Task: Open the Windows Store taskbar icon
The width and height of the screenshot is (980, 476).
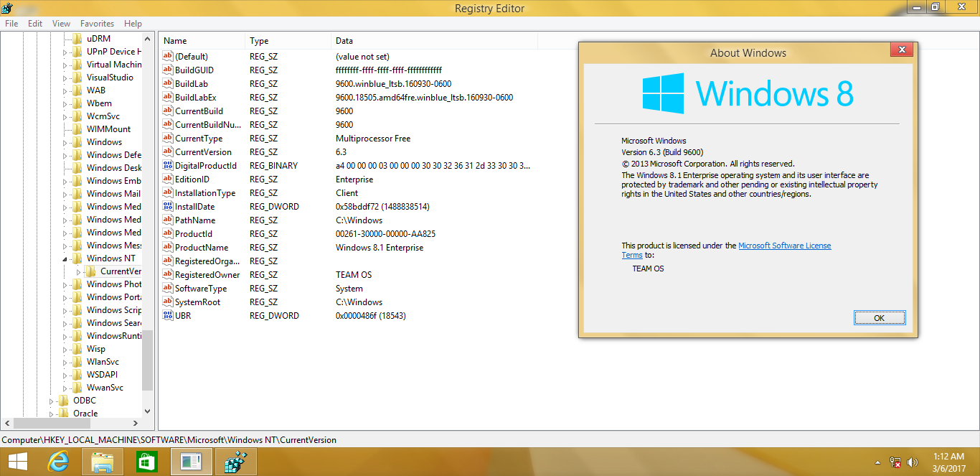Action: tap(147, 462)
